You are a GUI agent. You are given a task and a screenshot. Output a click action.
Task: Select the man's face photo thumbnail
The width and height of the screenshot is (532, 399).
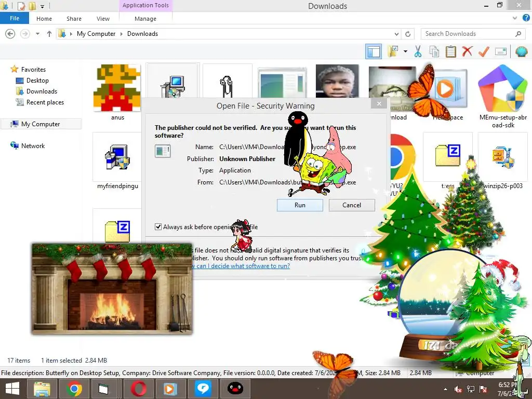pos(337,81)
